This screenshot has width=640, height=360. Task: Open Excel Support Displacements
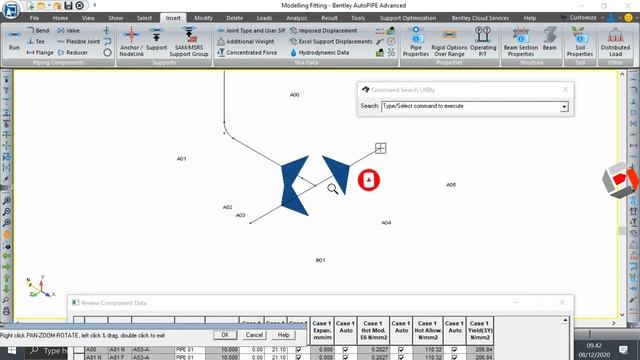click(331, 42)
